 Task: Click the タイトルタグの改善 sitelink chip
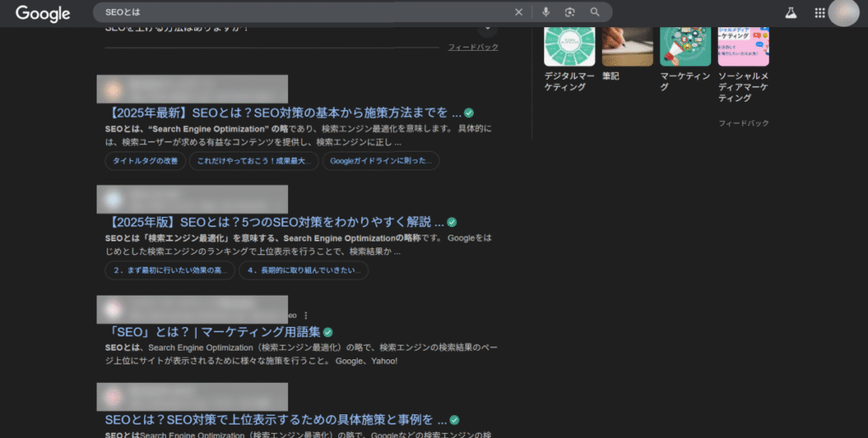tap(145, 161)
